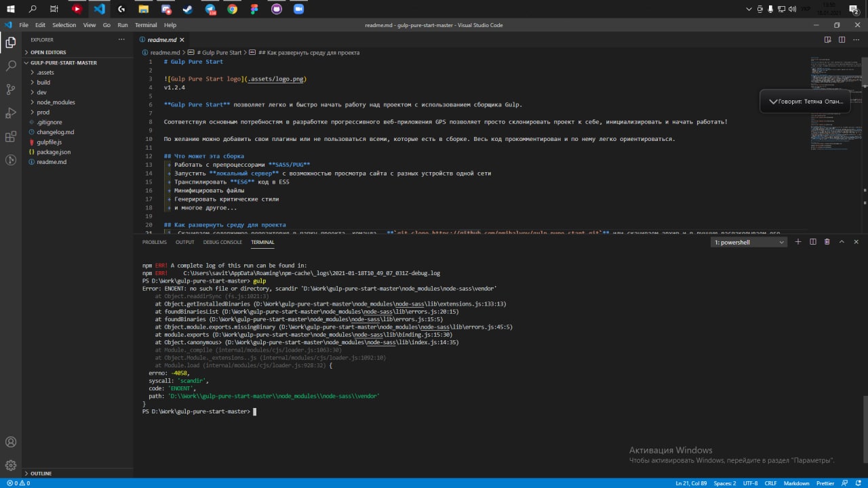
Task: Open the Terminal menu
Action: (146, 25)
